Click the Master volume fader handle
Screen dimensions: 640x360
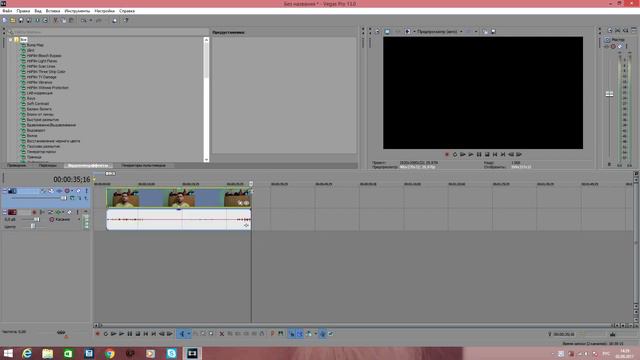point(609,94)
